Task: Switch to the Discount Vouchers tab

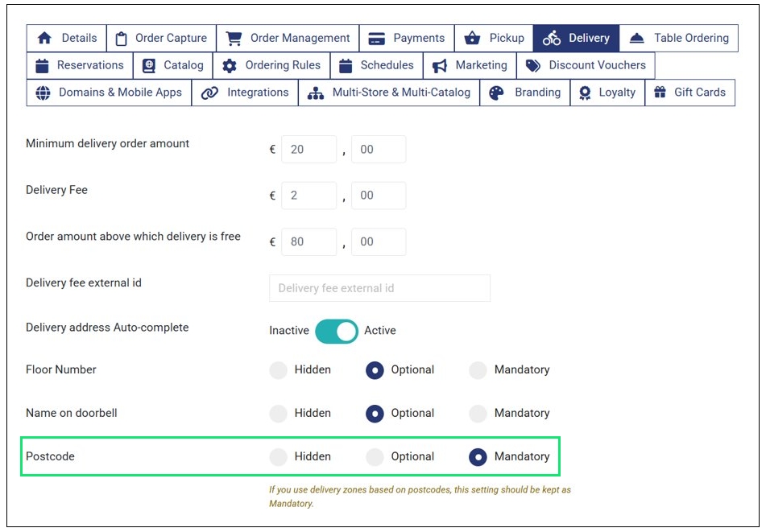Action: pyautogui.click(x=586, y=65)
